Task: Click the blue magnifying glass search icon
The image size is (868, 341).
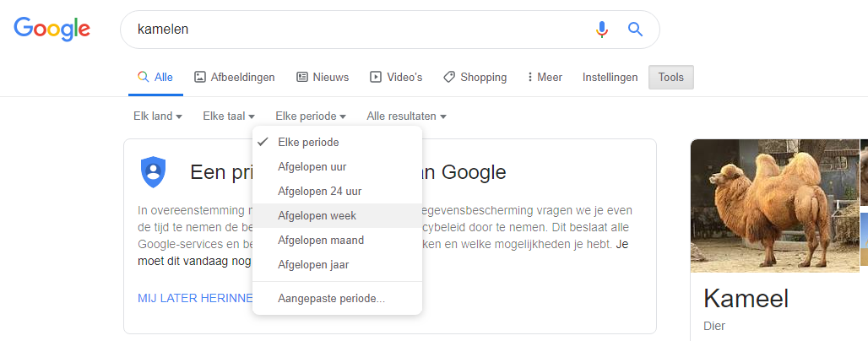Action: [636, 30]
